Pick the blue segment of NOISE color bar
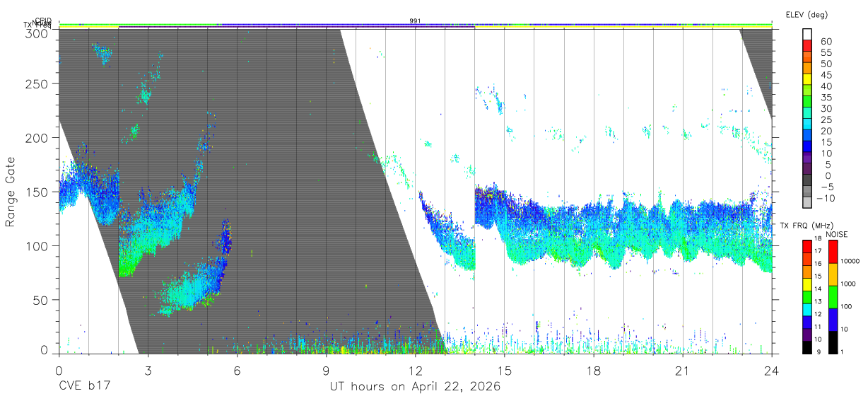This screenshot has height=401, width=868. tap(833, 318)
